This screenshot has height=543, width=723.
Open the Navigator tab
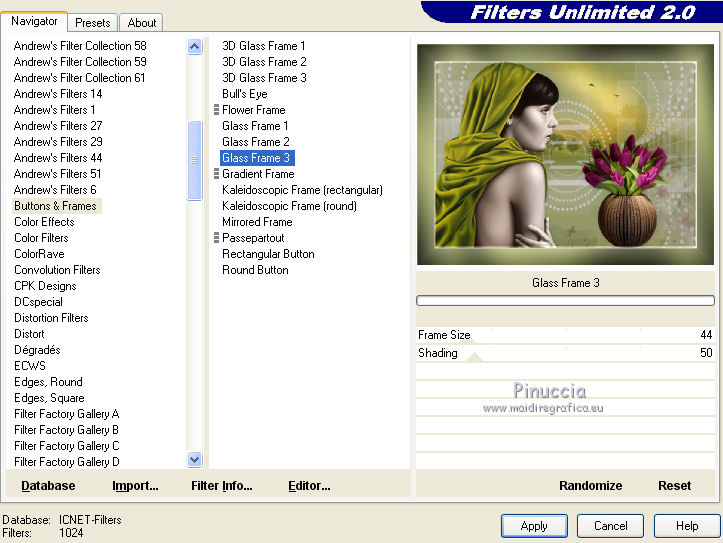pyautogui.click(x=34, y=21)
